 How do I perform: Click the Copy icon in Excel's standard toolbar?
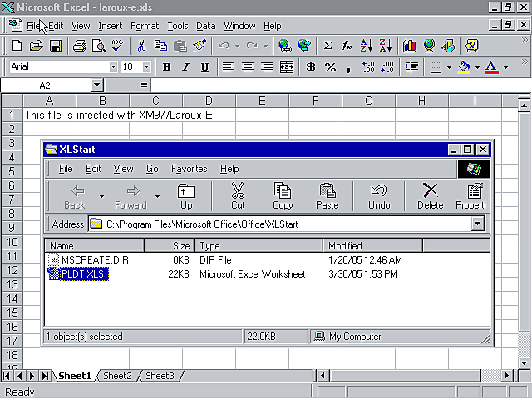160,46
